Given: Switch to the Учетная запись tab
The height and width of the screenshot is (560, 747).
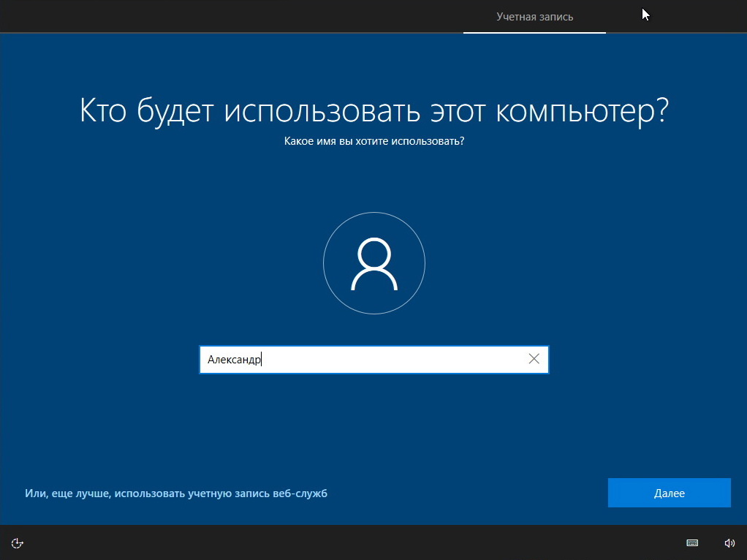Looking at the screenshot, I should (534, 17).
